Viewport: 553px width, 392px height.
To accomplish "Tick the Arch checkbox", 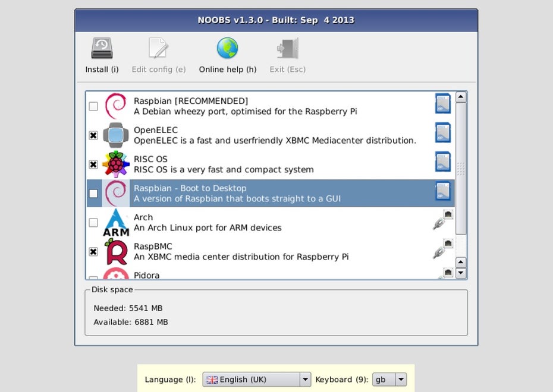I will [x=93, y=223].
